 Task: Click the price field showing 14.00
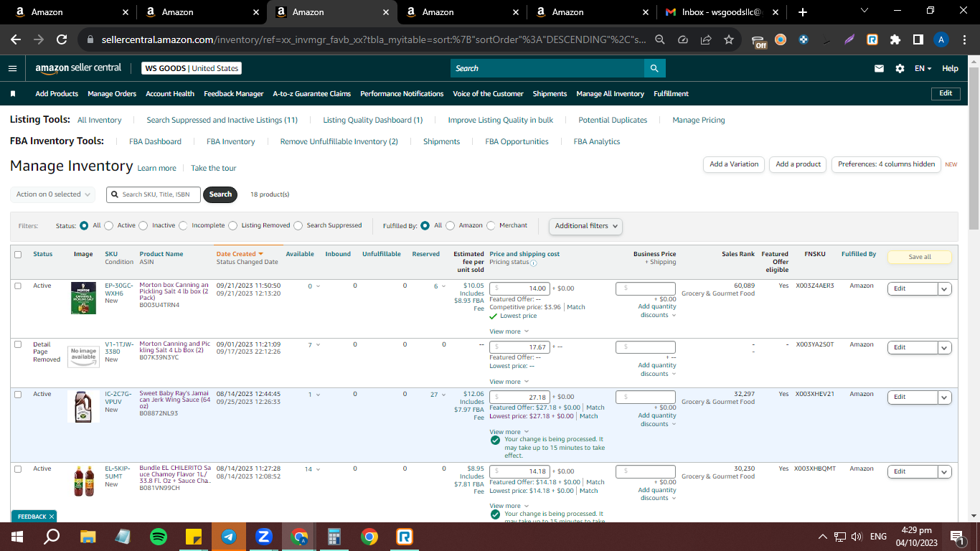pyautogui.click(x=519, y=288)
